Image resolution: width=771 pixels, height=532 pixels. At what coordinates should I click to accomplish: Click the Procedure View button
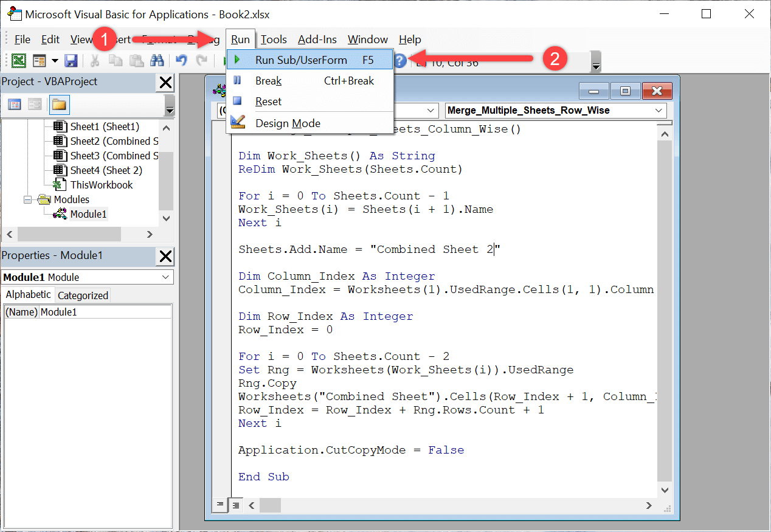click(x=220, y=505)
